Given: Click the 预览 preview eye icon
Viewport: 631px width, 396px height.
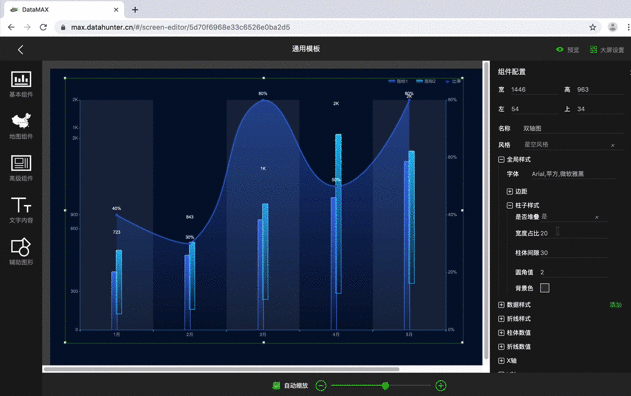Looking at the screenshot, I should [x=559, y=50].
